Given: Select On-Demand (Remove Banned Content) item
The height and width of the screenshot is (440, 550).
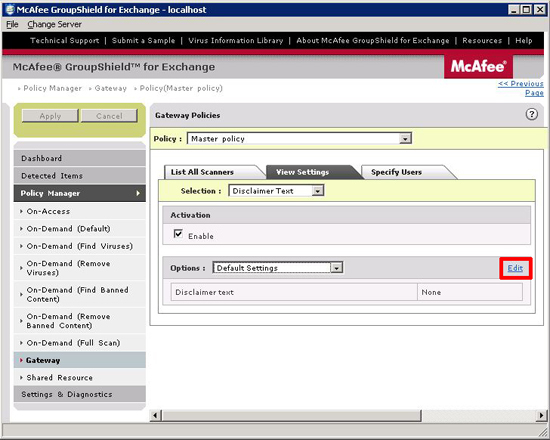Looking at the screenshot, I should [x=80, y=321].
